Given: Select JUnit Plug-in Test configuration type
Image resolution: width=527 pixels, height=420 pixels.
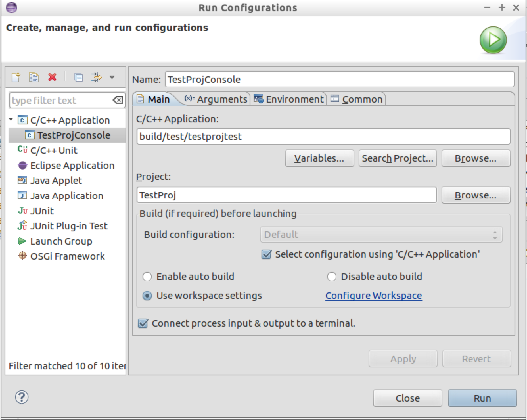Looking at the screenshot, I should [x=69, y=226].
